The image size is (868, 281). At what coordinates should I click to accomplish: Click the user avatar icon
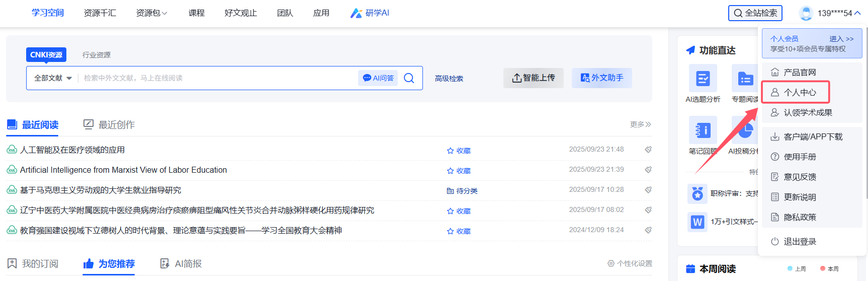(806, 13)
